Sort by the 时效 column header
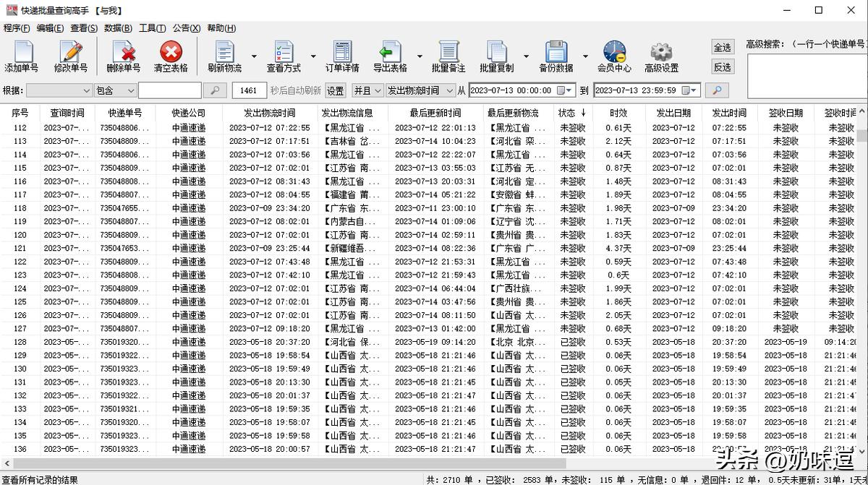The height and width of the screenshot is (485, 868). [618, 113]
